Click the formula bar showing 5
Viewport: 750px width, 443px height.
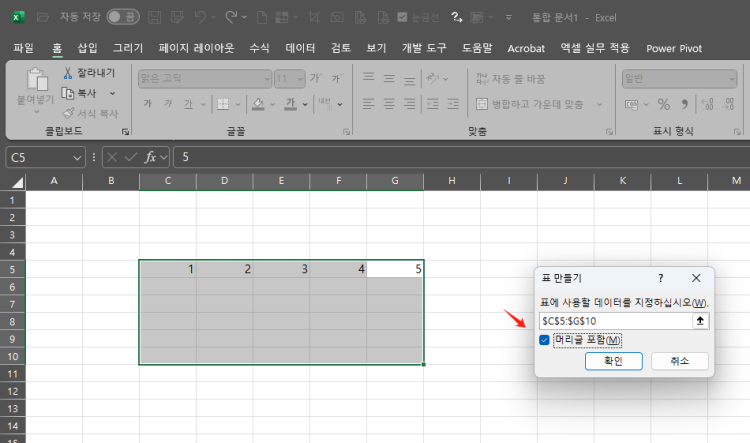[461, 157]
